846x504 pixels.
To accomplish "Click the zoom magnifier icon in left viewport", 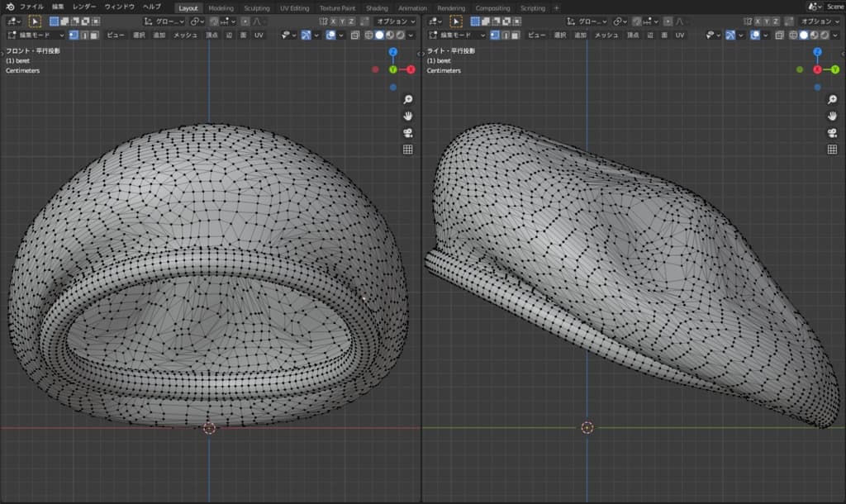I will click(x=407, y=99).
